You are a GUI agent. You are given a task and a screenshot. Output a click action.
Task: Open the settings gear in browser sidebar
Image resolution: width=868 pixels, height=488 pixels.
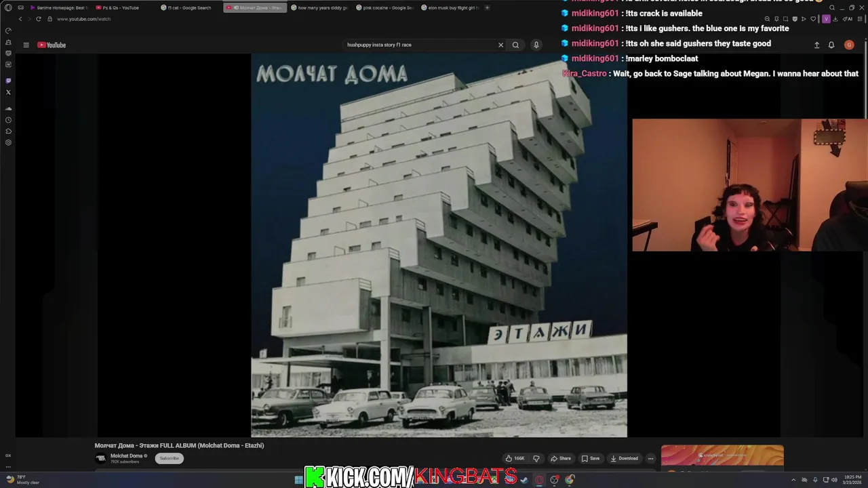click(x=8, y=142)
